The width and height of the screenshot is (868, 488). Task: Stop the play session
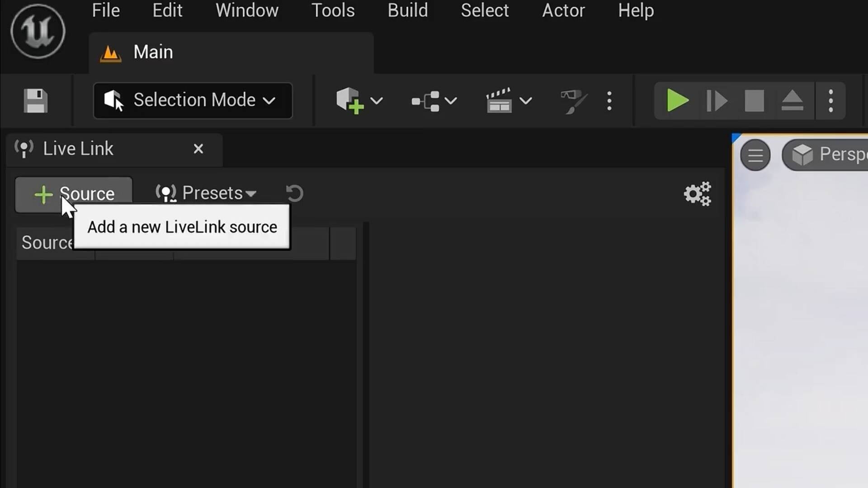coord(755,100)
